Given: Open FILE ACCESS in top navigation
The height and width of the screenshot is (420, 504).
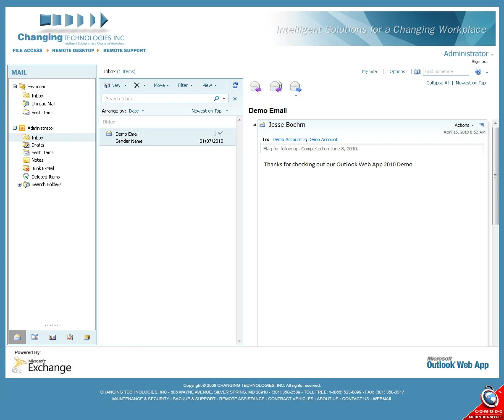Looking at the screenshot, I should click(27, 50).
